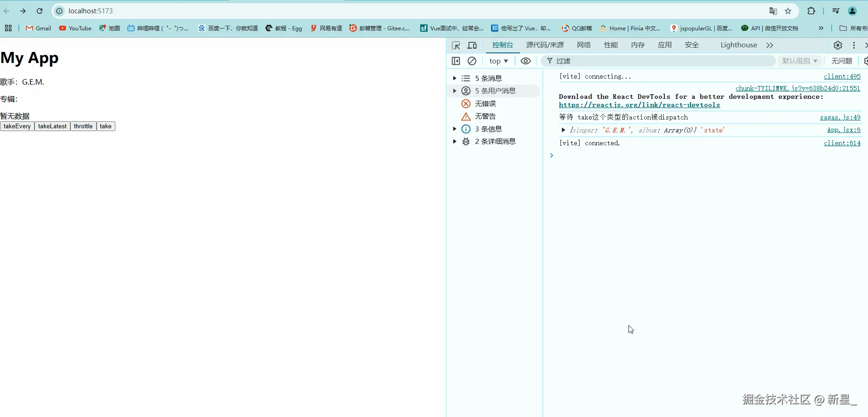Activate the inspect element picker icon

[456, 45]
